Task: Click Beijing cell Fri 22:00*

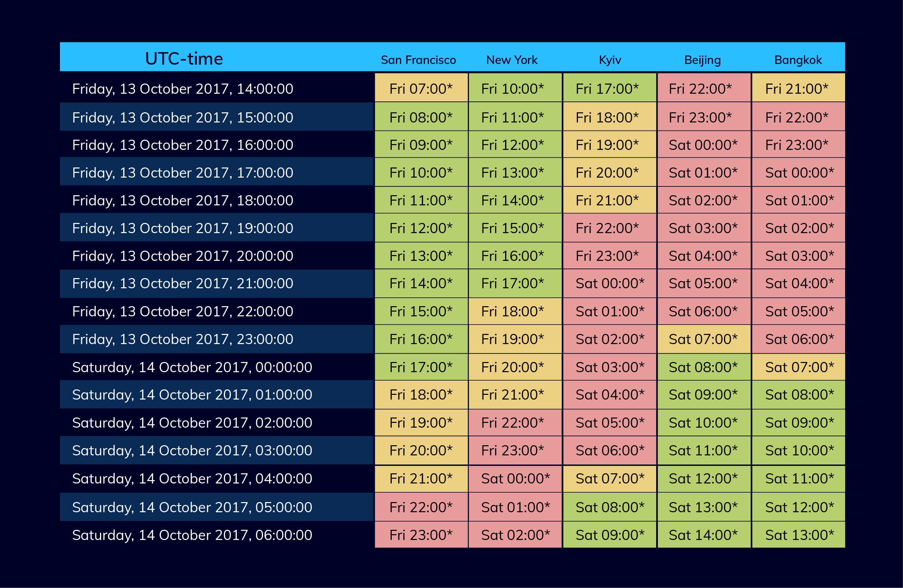Action: coord(700,89)
